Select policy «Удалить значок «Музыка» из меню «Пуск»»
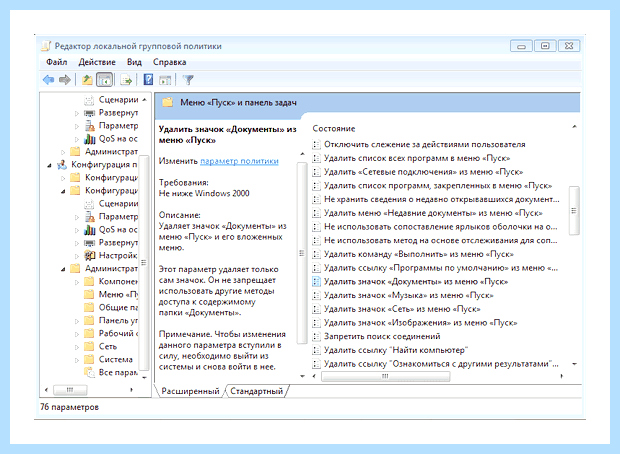The height and width of the screenshot is (454, 620). [408, 295]
